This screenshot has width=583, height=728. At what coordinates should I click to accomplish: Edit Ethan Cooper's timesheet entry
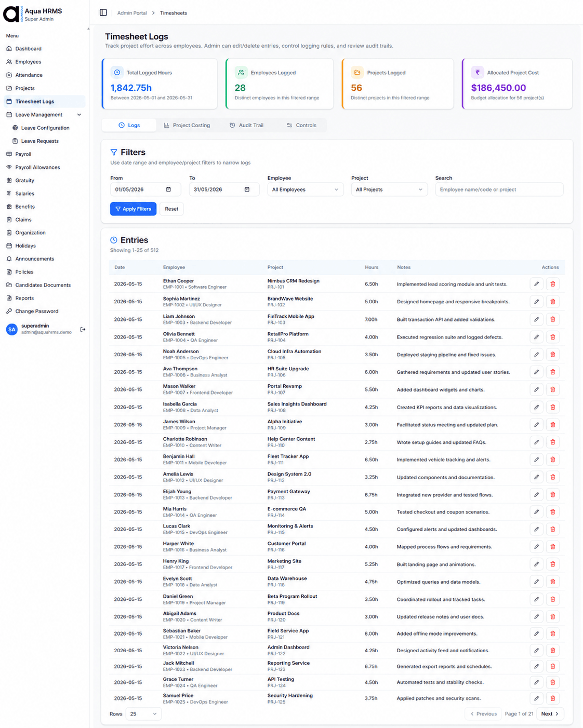tap(536, 284)
